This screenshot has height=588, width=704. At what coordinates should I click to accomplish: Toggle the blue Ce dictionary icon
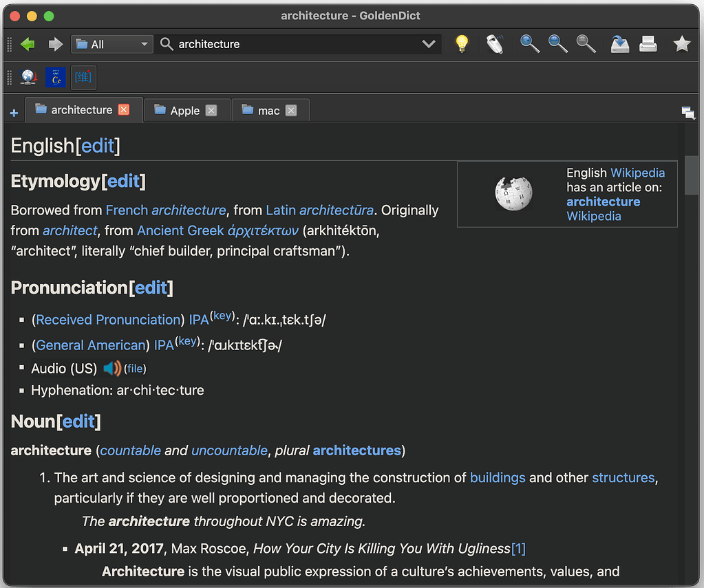tap(55, 77)
